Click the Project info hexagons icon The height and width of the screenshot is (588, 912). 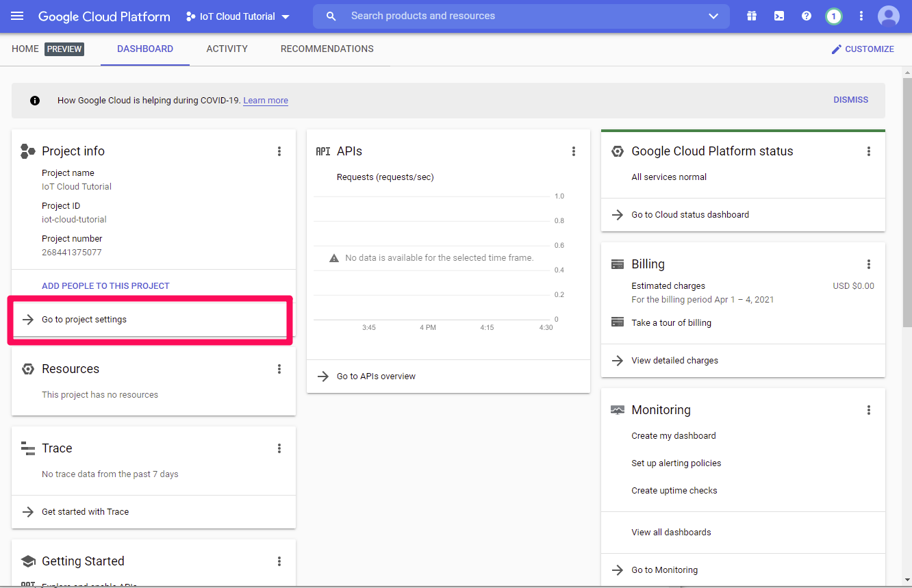(x=28, y=151)
